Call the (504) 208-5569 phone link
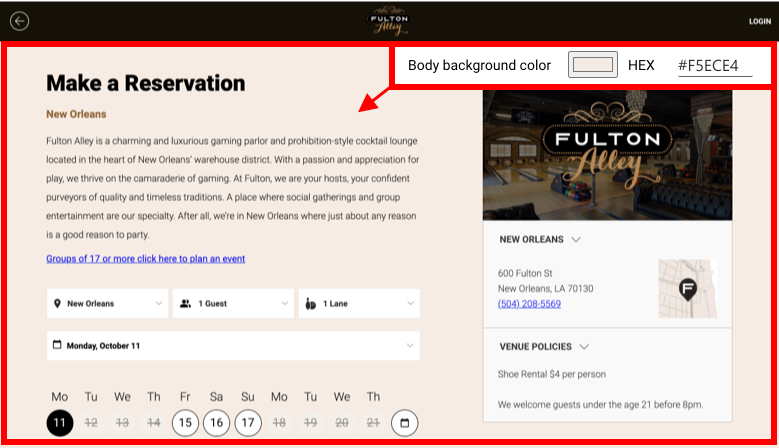 (x=529, y=304)
